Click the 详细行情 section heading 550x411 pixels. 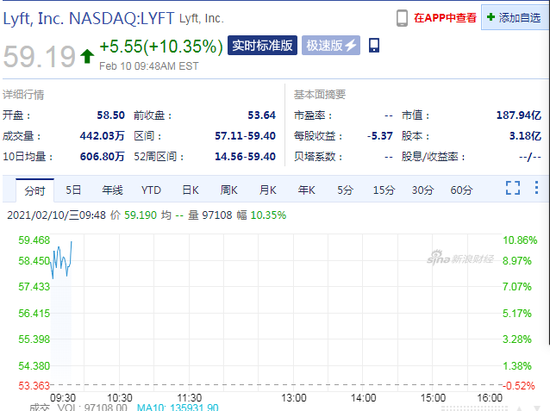pyautogui.click(x=24, y=95)
